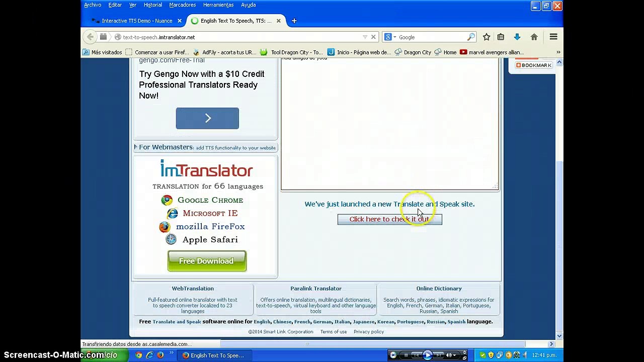Click the Internet Explorer logo beside Microsoft IE
This screenshot has width=644, height=362.
click(172, 213)
